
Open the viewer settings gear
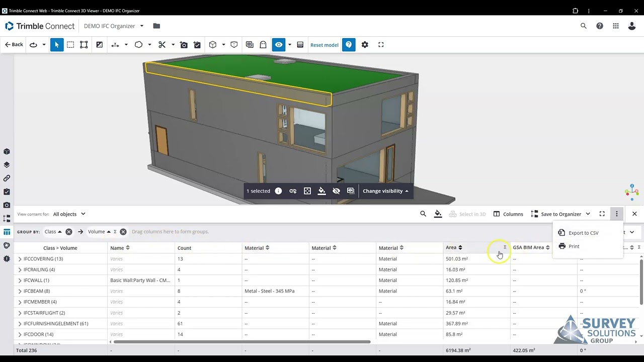click(365, 45)
